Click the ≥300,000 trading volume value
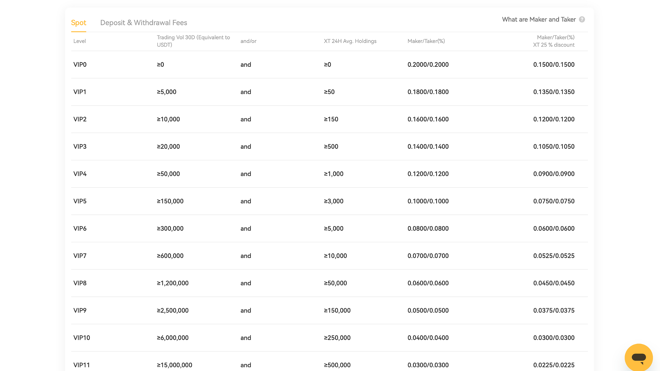 click(x=170, y=229)
